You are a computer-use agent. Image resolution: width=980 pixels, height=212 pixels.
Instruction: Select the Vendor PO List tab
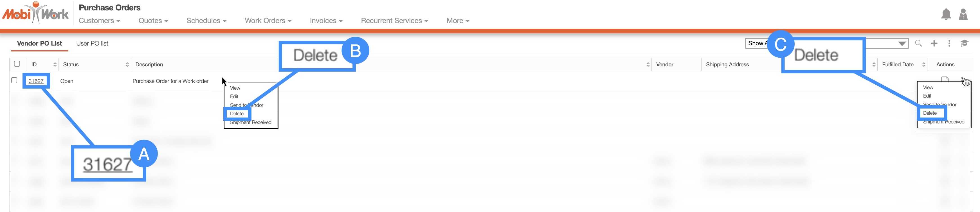[x=39, y=43]
